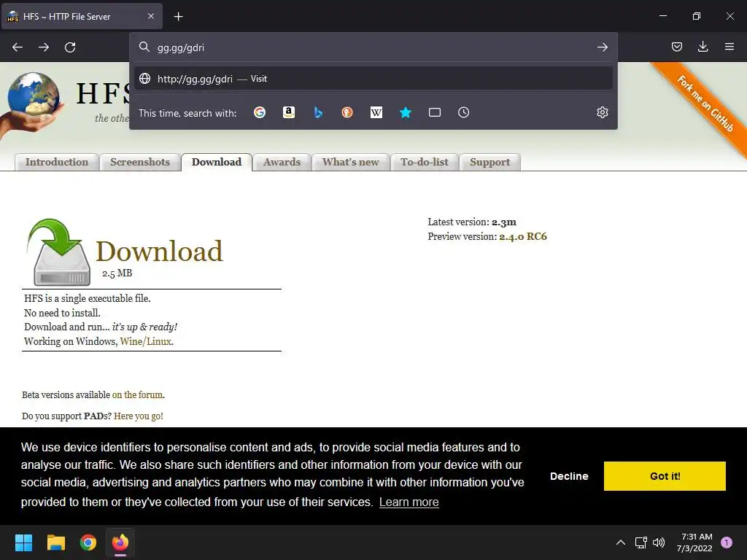Open search settings gear icon

(602, 112)
